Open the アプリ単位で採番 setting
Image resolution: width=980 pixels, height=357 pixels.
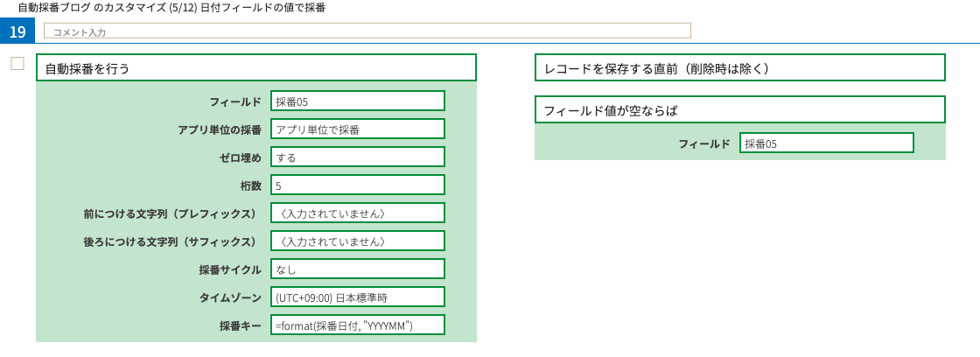[357, 129]
